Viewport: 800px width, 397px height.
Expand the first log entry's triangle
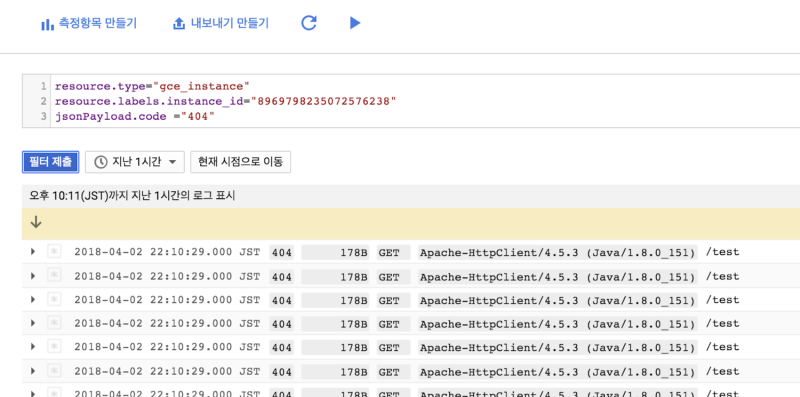pyautogui.click(x=33, y=252)
